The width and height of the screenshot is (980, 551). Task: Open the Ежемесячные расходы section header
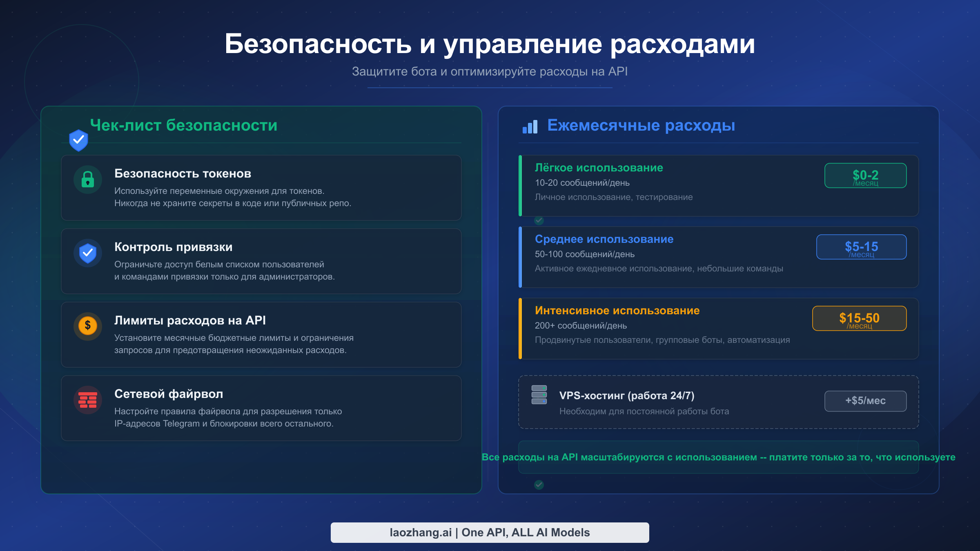click(x=641, y=125)
